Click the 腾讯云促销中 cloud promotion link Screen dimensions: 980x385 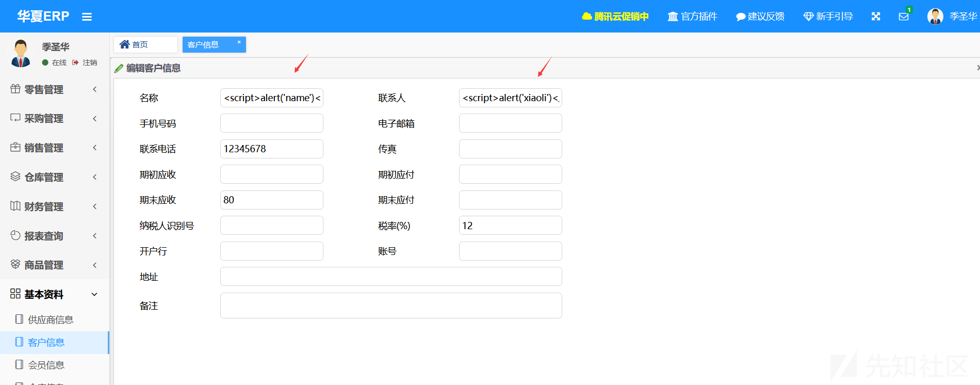tap(615, 17)
